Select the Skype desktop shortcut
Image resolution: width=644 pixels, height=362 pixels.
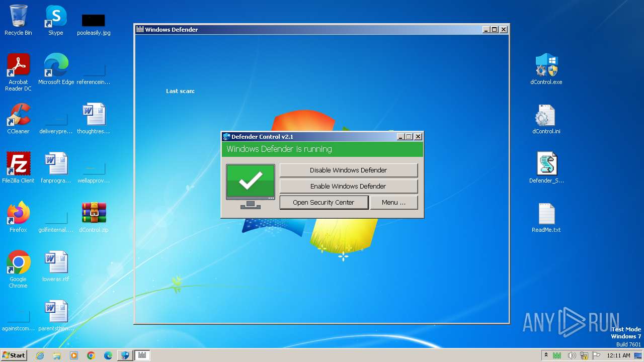point(55,20)
